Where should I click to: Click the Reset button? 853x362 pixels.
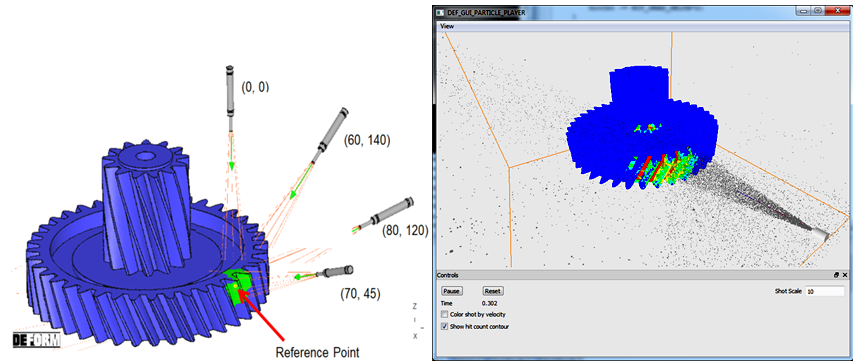493,291
